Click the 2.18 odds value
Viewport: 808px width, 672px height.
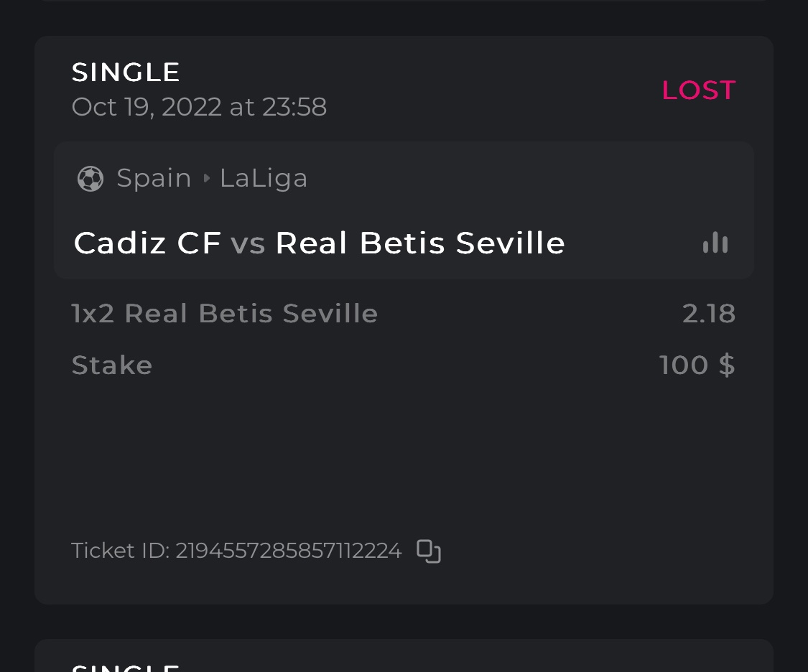click(x=709, y=314)
